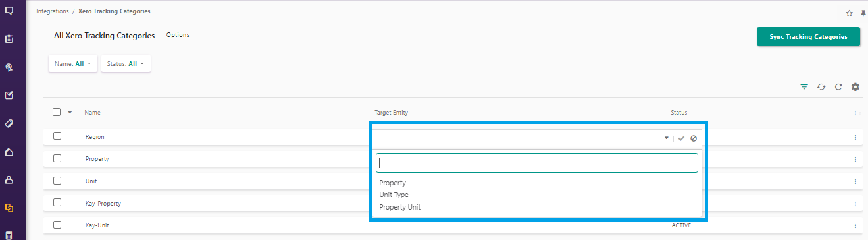Check the Kay-Property row checkbox

57,202
